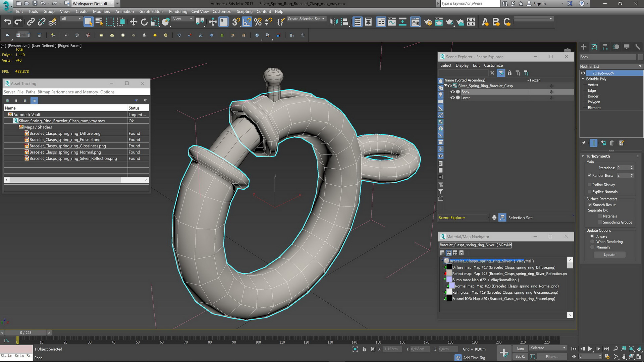Open the Rendering menu
644x362 pixels.
point(178,11)
